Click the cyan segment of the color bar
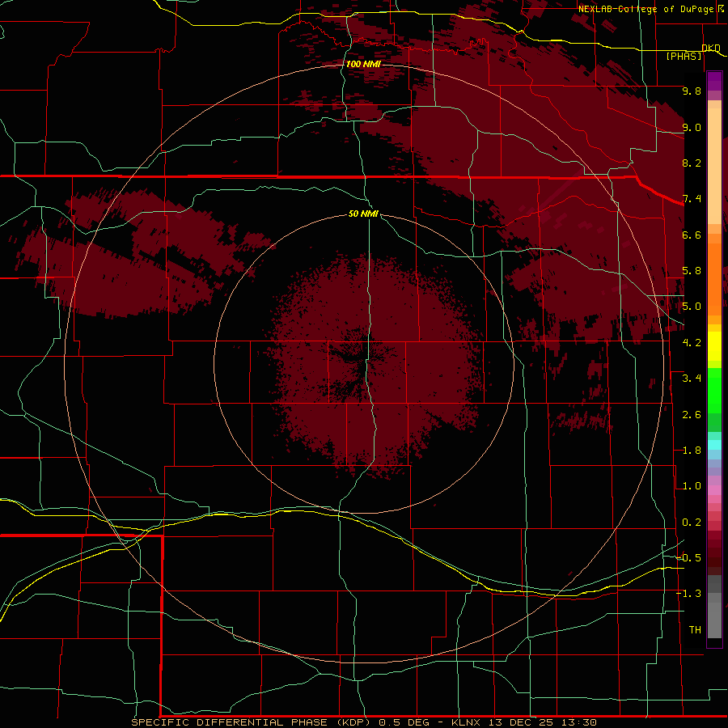This screenshot has width=728, height=728. 714,445
